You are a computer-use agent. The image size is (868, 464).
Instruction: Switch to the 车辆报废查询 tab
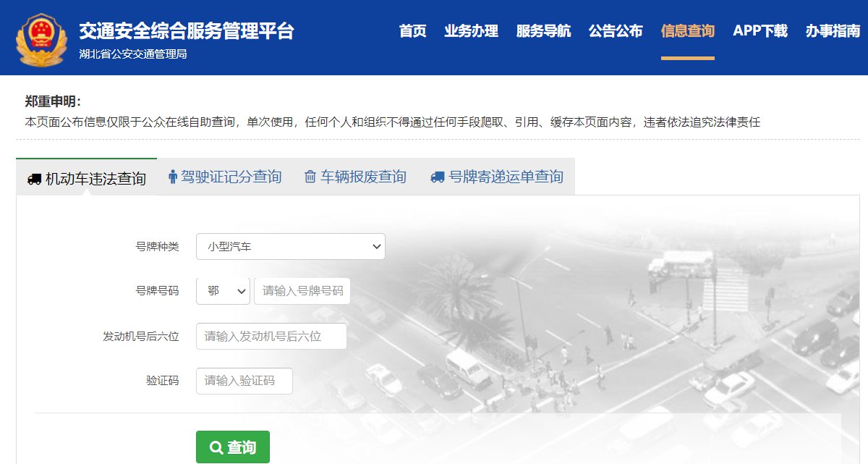[x=355, y=177]
